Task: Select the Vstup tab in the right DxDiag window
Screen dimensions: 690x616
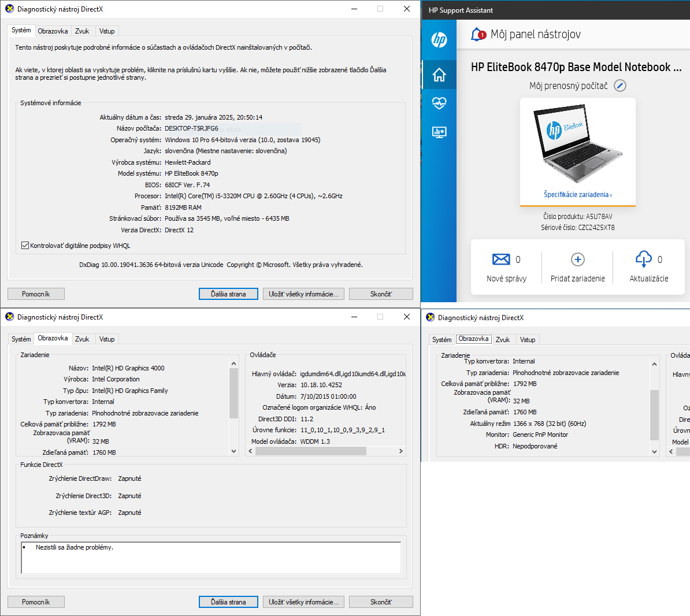Action: click(x=528, y=339)
